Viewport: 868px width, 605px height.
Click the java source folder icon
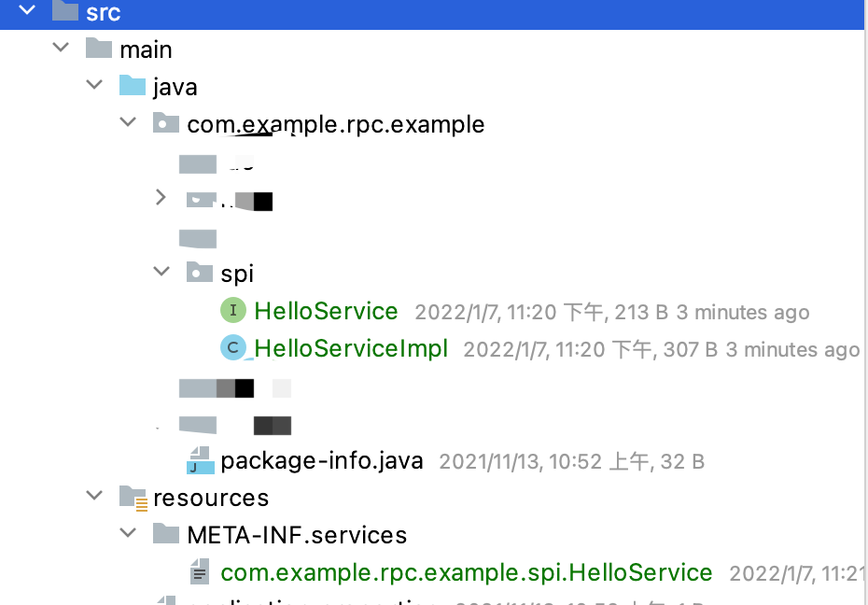click(133, 87)
